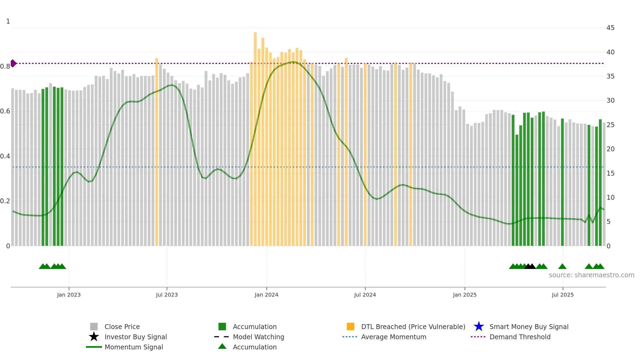Click the Average Momentum dotted line icon
644x362 pixels.
click(350, 337)
